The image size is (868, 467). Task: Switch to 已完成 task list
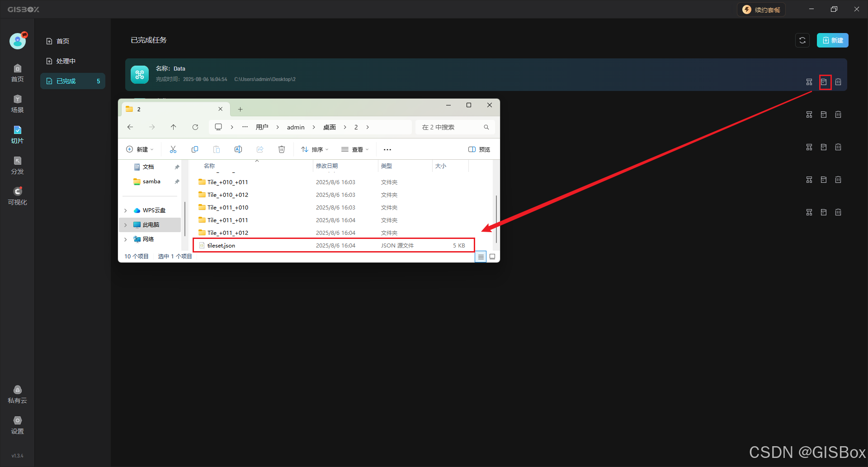(73, 81)
